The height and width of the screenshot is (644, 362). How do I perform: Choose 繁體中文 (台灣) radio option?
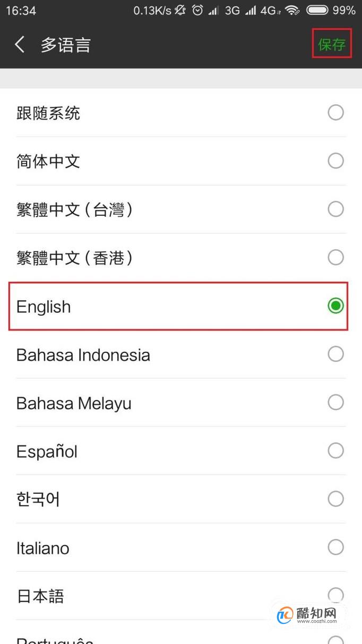335,209
